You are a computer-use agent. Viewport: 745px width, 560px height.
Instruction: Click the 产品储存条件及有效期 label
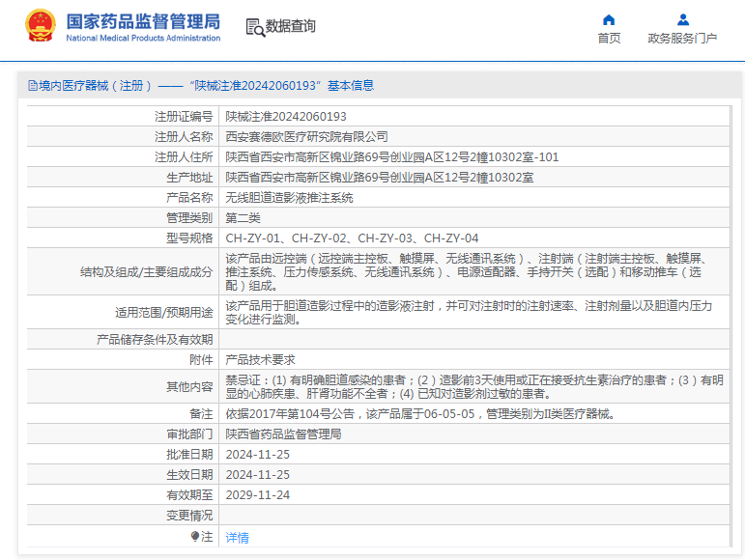[x=155, y=340]
